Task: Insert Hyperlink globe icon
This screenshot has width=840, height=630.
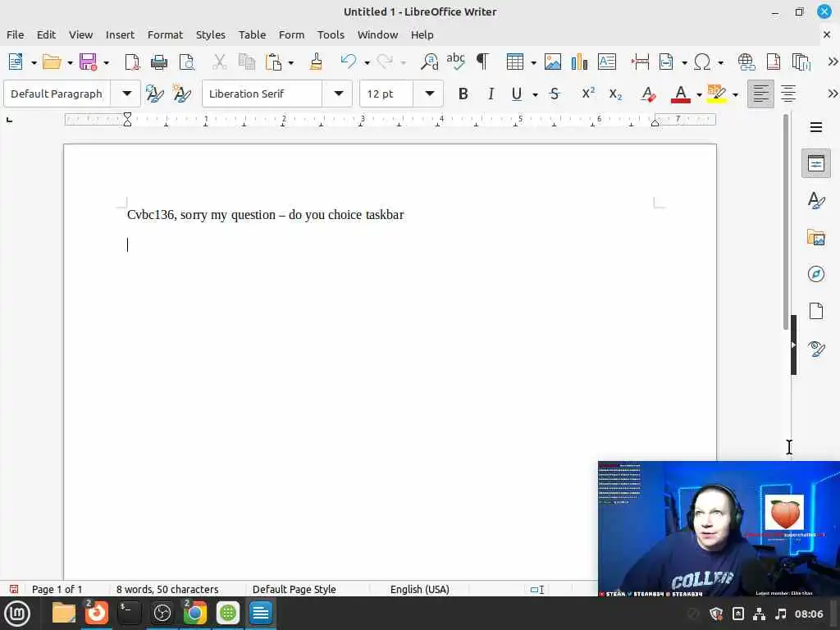Action: (x=746, y=62)
